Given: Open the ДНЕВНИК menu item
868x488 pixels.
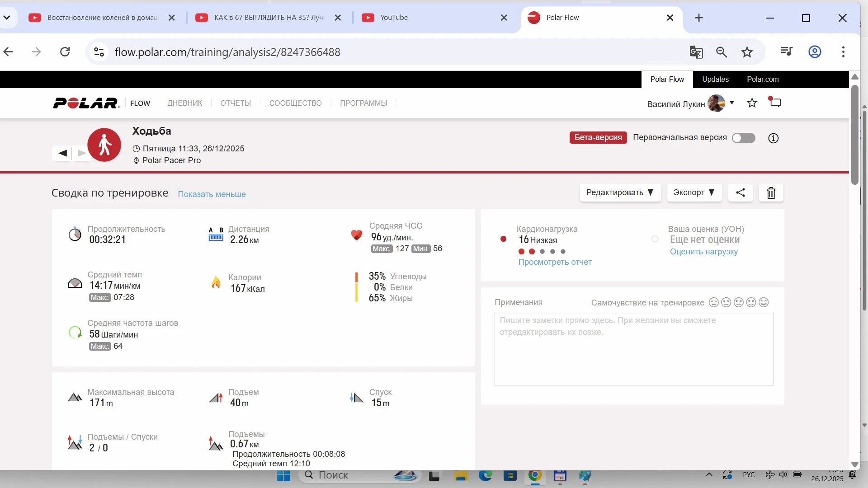Looking at the screenshot, I should point(185,103).
